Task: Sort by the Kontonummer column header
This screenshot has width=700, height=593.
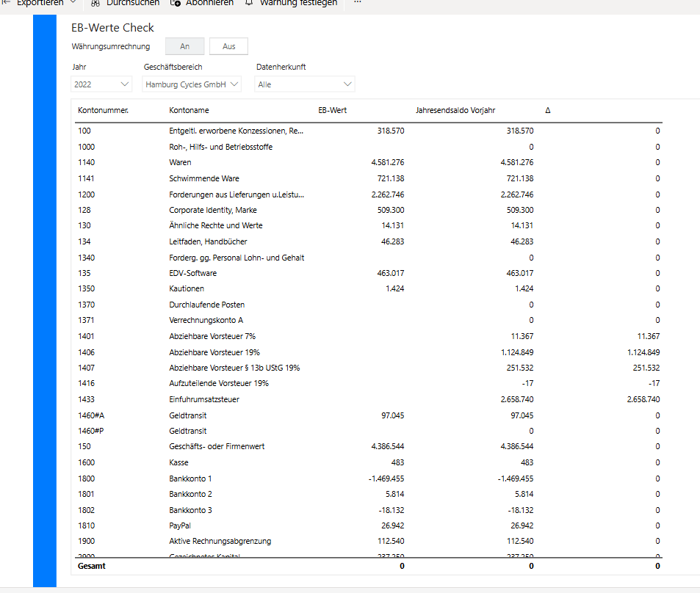Action: [103, 110]
